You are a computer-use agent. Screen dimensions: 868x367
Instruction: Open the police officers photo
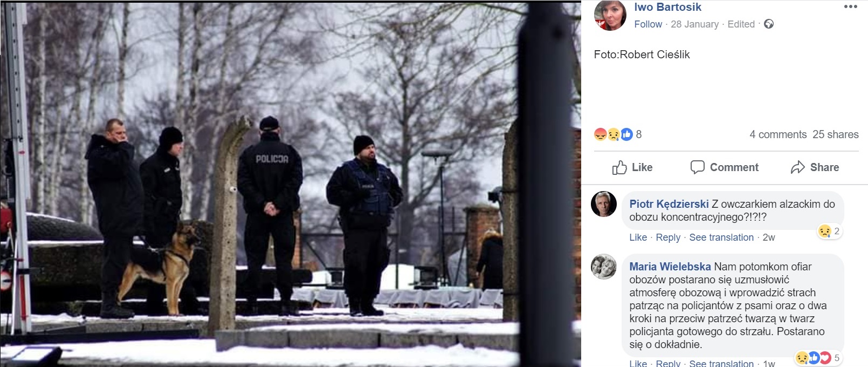[x=290, y=183]
